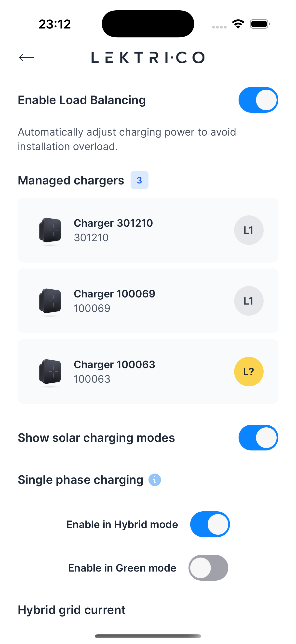Select the Charger 100063 card

[147, 372]
